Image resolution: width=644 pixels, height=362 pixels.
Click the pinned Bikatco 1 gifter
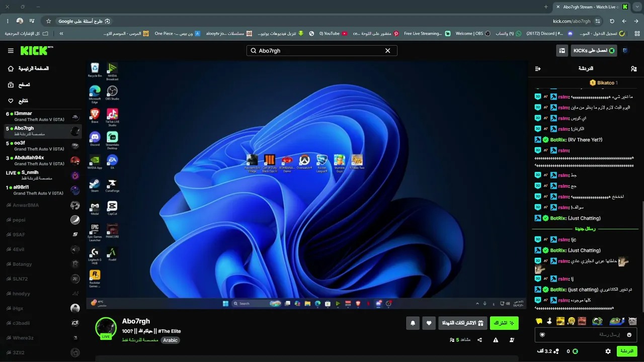(603, 82)
